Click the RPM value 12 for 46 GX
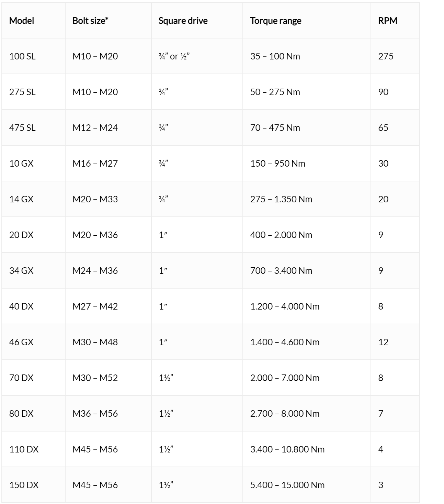Image resolution: width=444 pixels, height=504 pixels. click(x=383, y=342)
